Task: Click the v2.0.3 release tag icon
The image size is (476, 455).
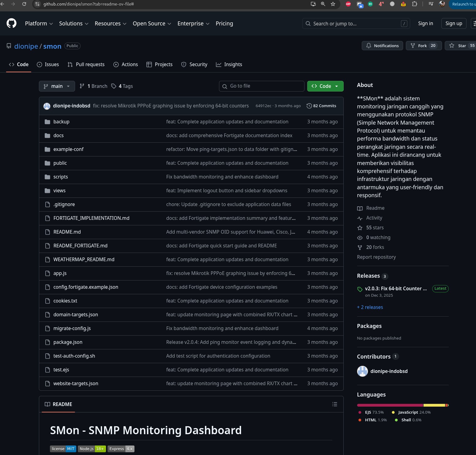Action: coord(360,289)
